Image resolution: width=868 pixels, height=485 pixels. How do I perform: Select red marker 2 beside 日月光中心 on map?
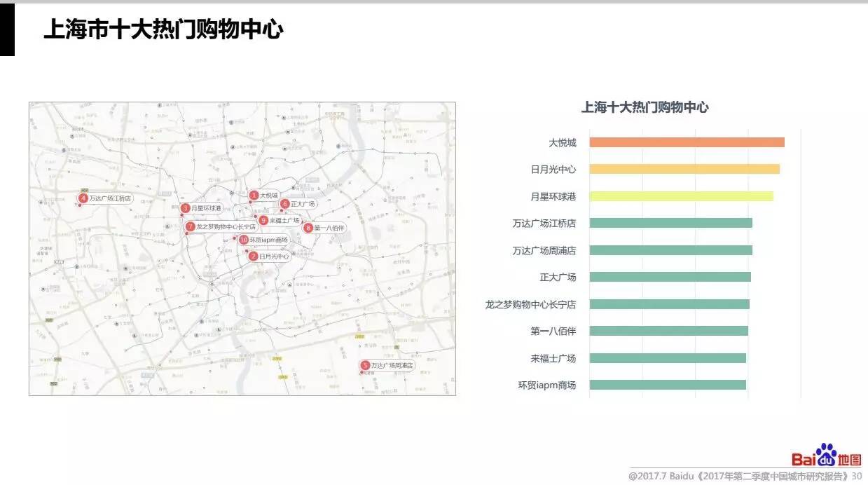click(x=253, y=257)
